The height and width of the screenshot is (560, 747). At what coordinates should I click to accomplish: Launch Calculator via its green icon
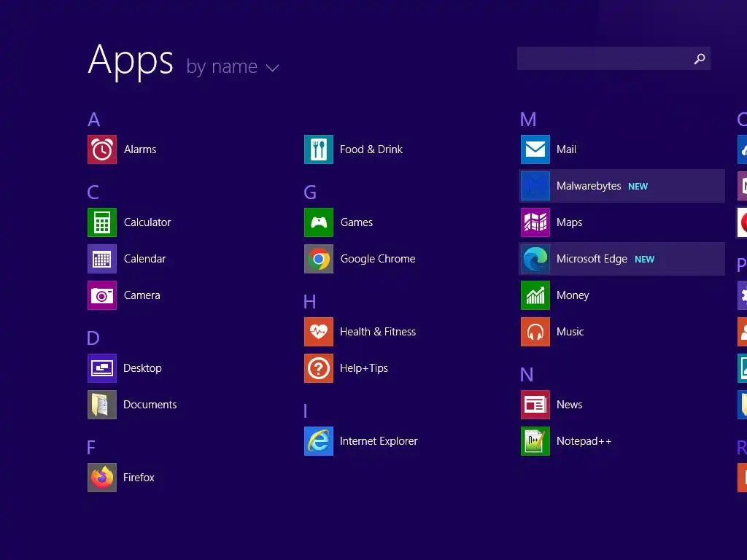click(102, 222)
